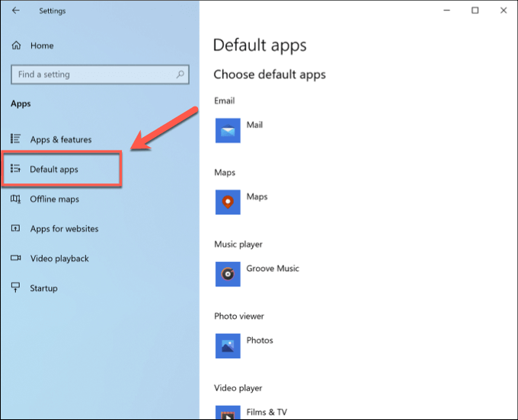
Task: Click the Find a setting search box
Action: pos(100,75)
